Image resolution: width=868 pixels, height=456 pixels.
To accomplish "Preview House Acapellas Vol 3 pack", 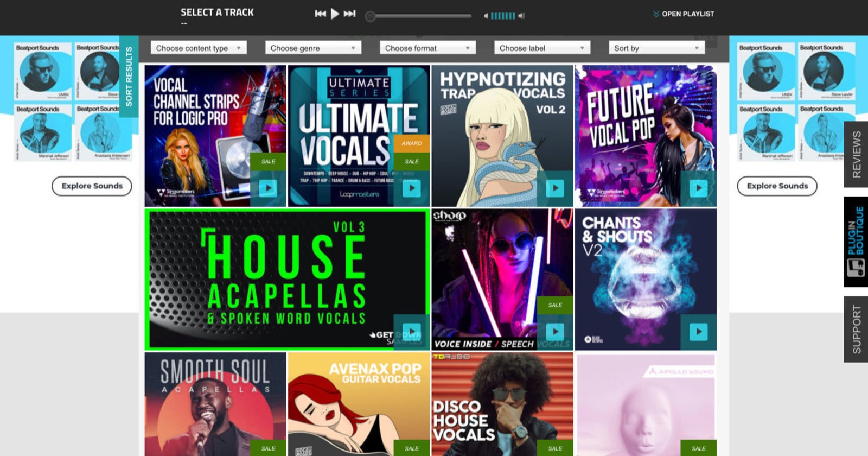I will (x=412, y=332).
